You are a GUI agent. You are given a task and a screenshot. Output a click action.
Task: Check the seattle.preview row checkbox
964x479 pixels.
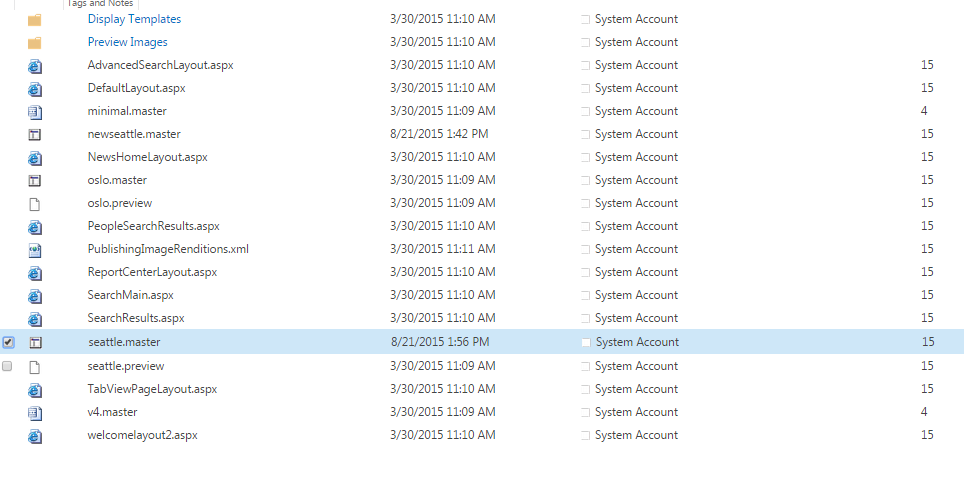click(7, 366)
